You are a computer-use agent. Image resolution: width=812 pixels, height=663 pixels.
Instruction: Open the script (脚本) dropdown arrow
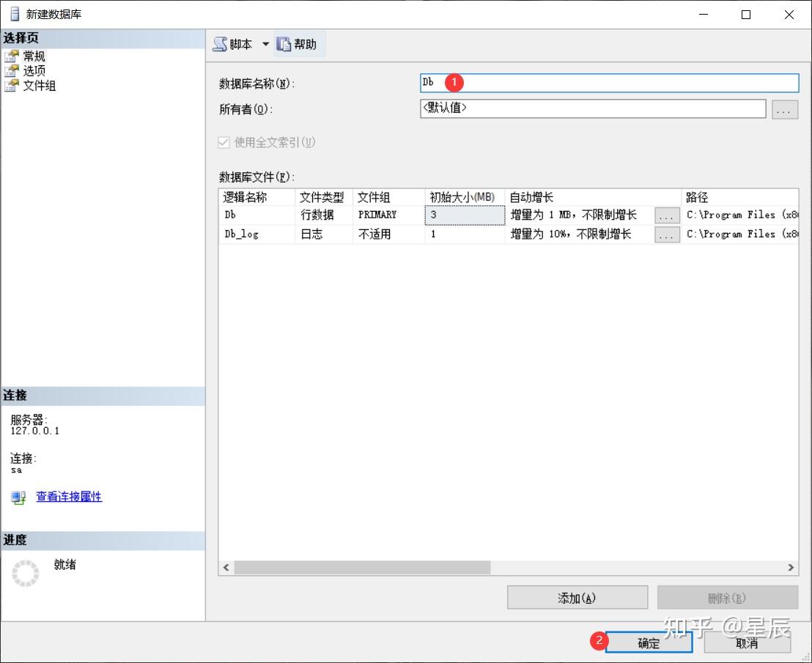coord(266,45)
